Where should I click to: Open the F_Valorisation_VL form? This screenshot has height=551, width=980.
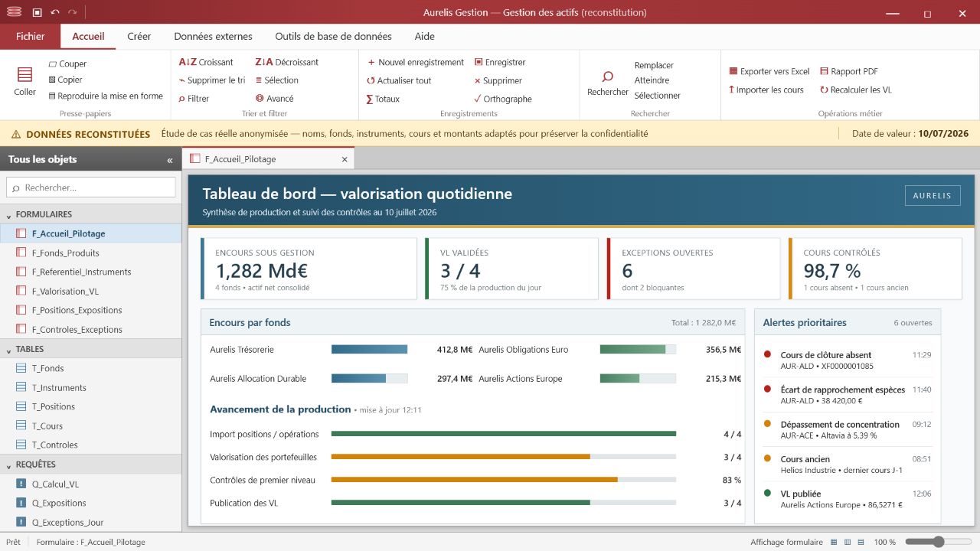90,291
